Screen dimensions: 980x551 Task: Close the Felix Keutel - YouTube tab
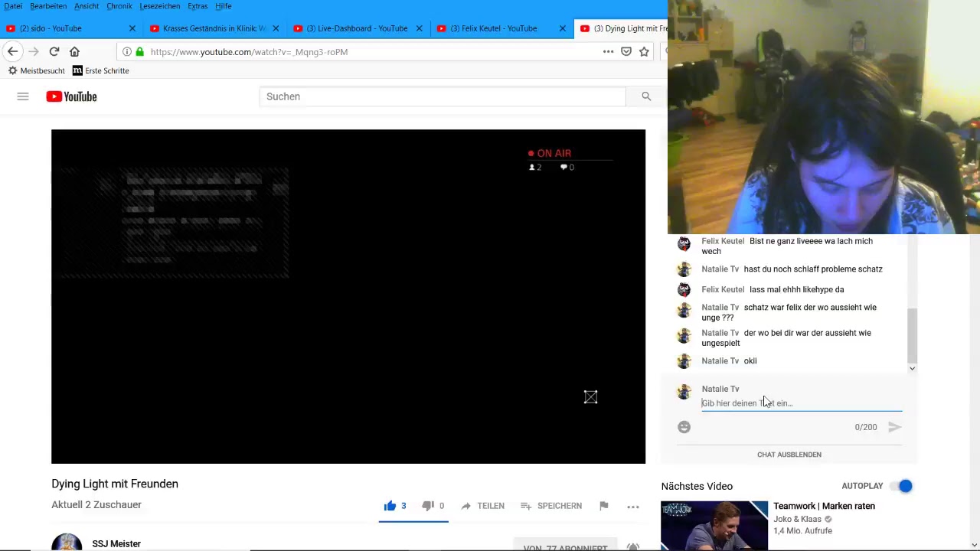click(562, 28)
